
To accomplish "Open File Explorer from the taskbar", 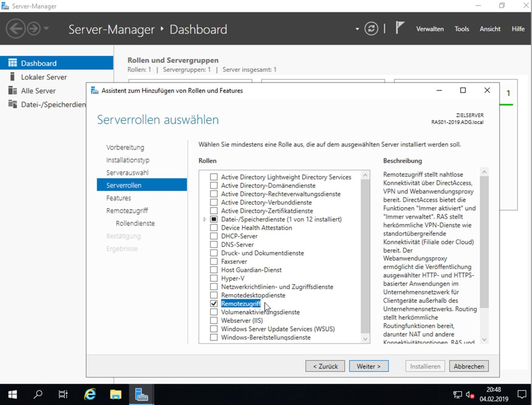I will pos(115,394).
